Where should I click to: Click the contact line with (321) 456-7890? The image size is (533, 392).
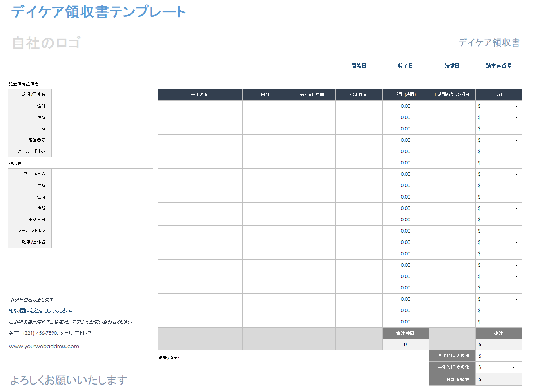[51, 333]
